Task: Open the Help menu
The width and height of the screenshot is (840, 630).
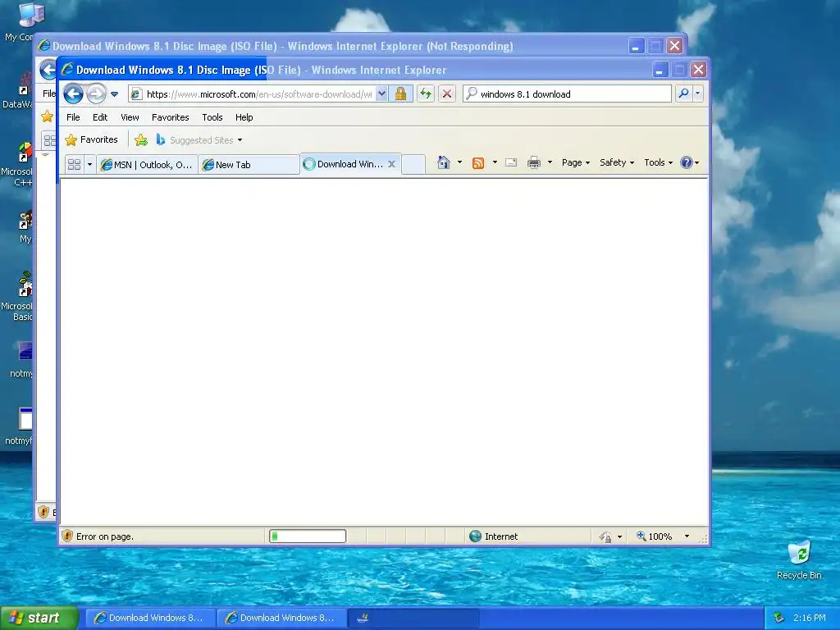Action: (x=244, y=117)
